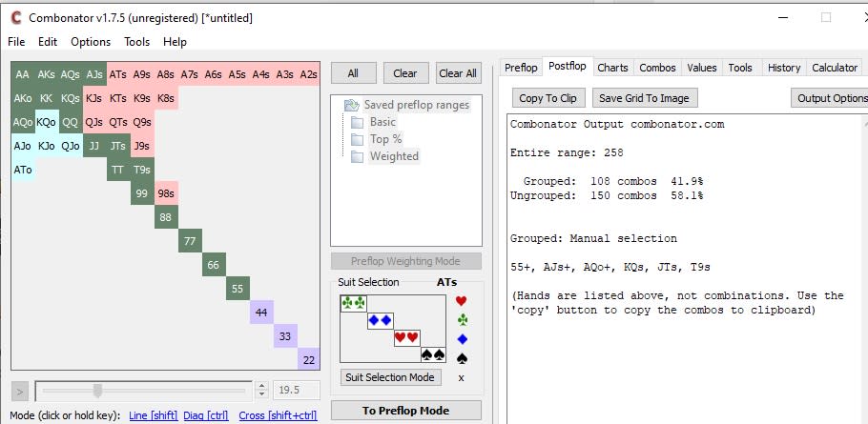Select the 22 pair cell

(308, 359)
